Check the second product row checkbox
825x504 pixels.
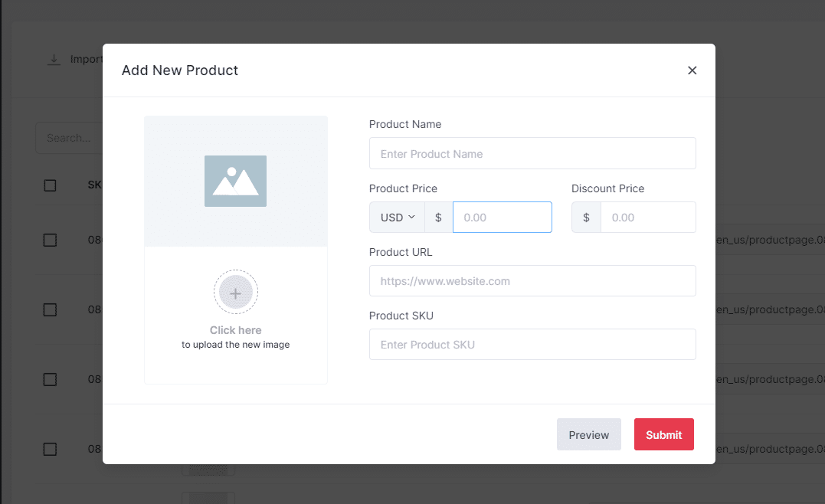[50, 309]
